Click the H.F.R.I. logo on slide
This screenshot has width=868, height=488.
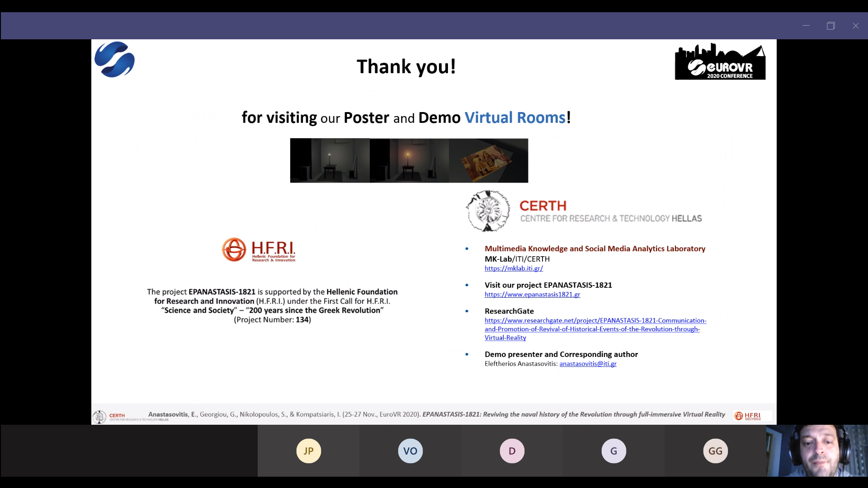point(259,250)
